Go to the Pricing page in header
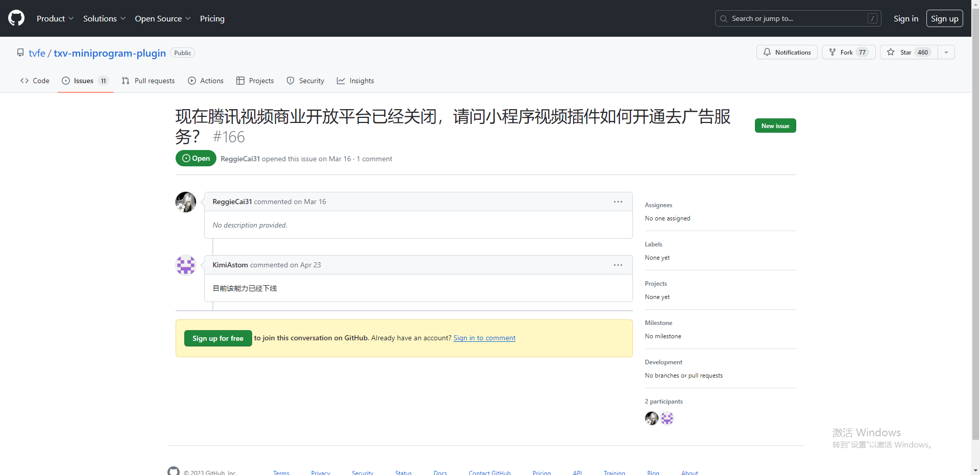980x475 pixels. 212,18
